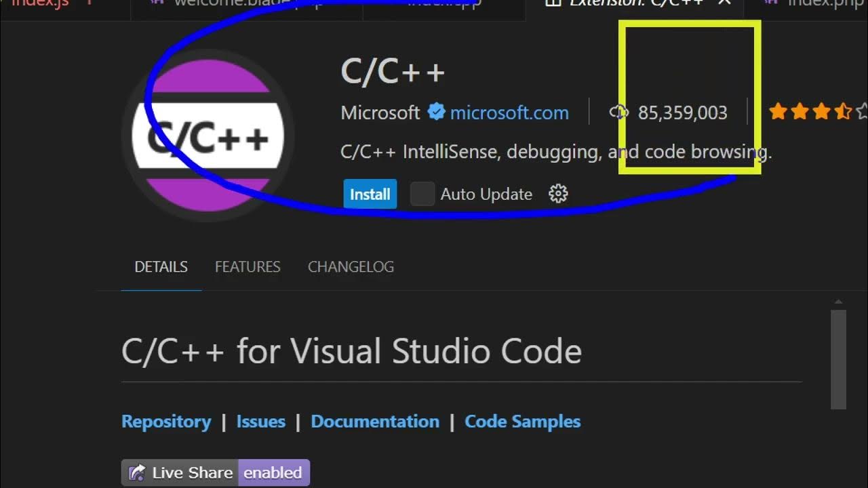The width and height of the screenshot is (868, 488).
Task: Close the Extension: C/C++ editor tab
Action: tap(724, 3)
